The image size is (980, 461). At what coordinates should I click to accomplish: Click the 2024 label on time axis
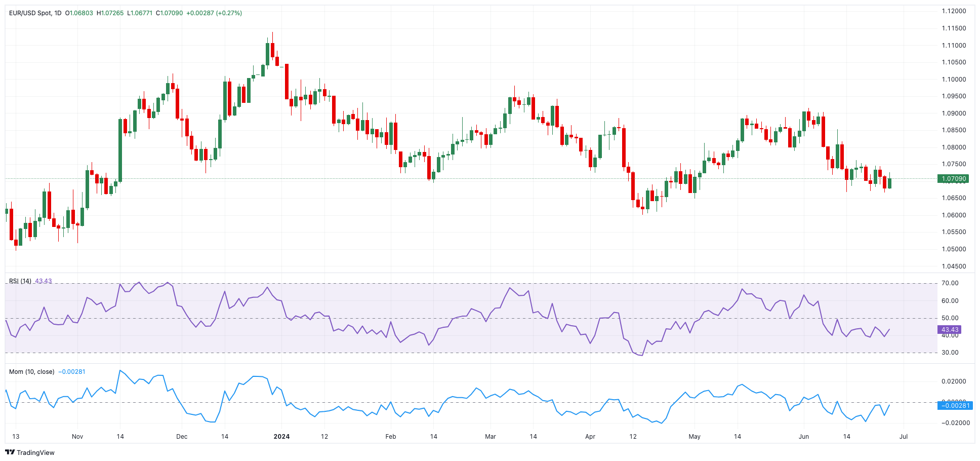click(x=281, y=436)
